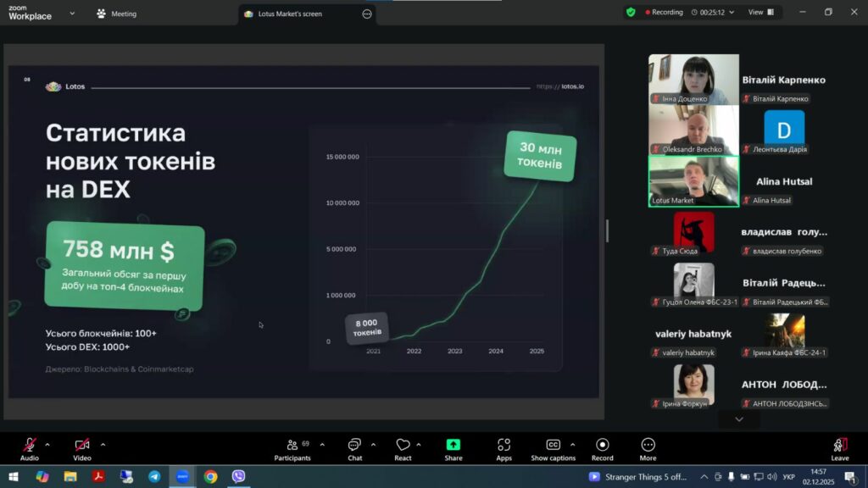Image resolution: width=868 pixels, height=488 pixels.
Task: Click the divider handle between the shared screen and gallery
Action: click(x=607, y=230)
